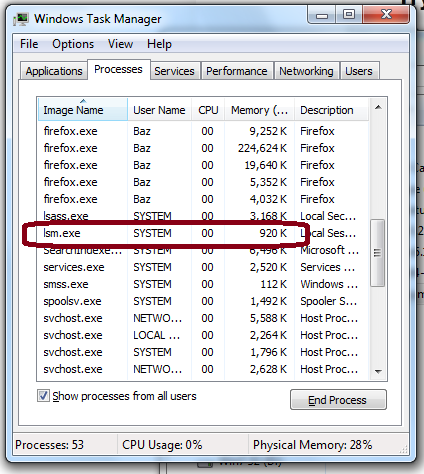Click Physical Memory: 28% status entry

[x=312, y=445]
